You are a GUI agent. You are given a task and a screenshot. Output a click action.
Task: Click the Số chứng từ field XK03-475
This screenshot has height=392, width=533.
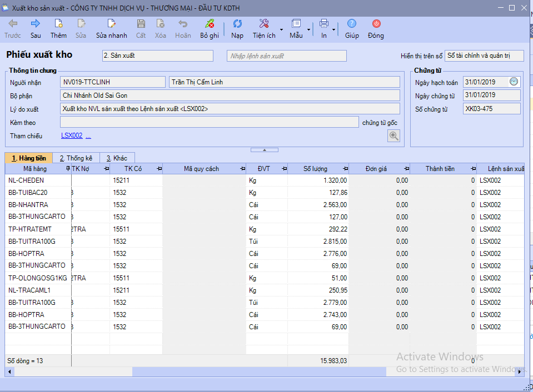pyautogui.click(x=491, y=109)
